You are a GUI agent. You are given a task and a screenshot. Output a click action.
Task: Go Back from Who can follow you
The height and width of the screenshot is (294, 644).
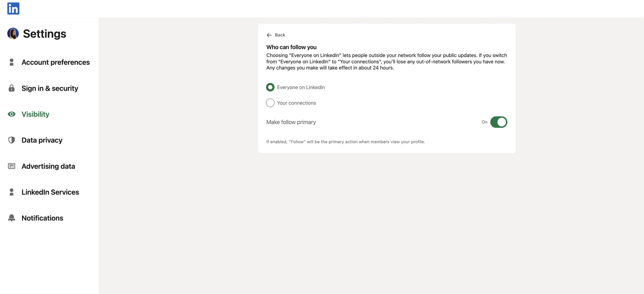pyautogui.click(x=276, y=35)
